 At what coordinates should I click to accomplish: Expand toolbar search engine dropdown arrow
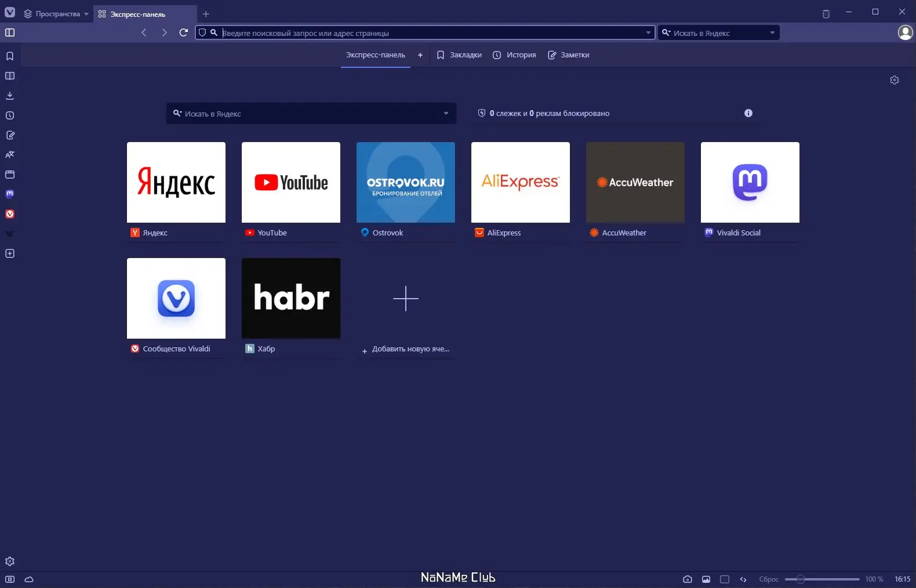coord(772,33)
